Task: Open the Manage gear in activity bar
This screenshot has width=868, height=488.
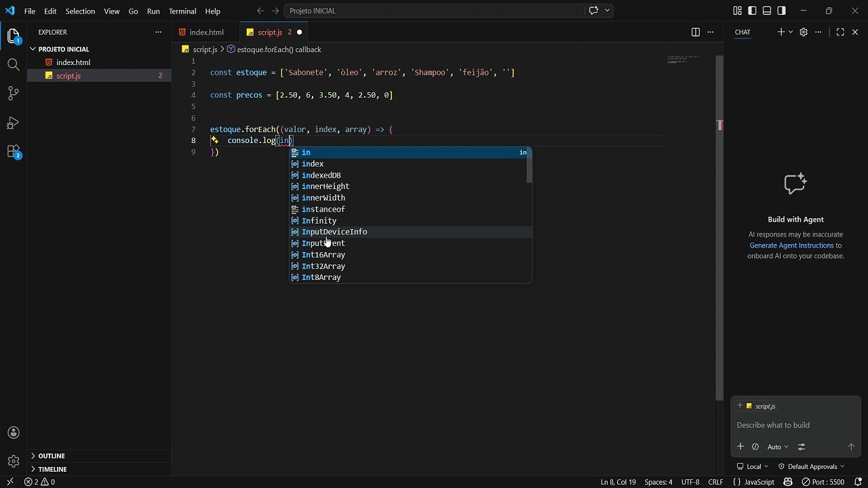Action: point(14,461)
